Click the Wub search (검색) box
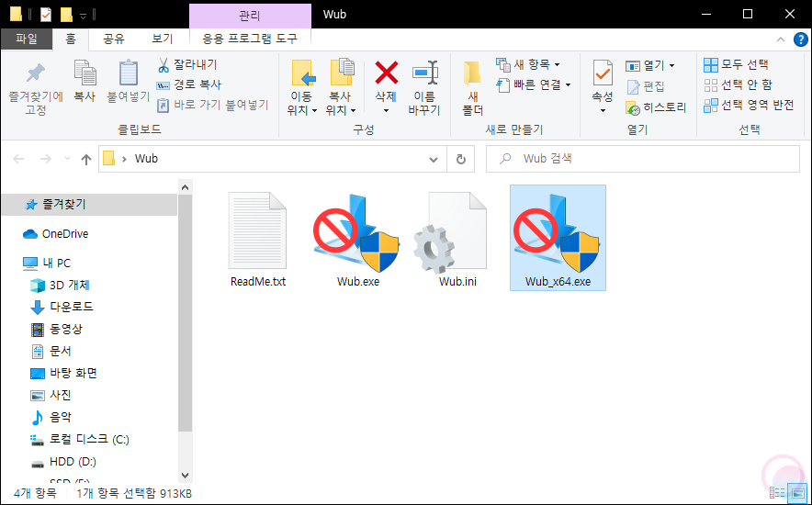The height and width of the screenshot is (505, 812). [643, 159]
